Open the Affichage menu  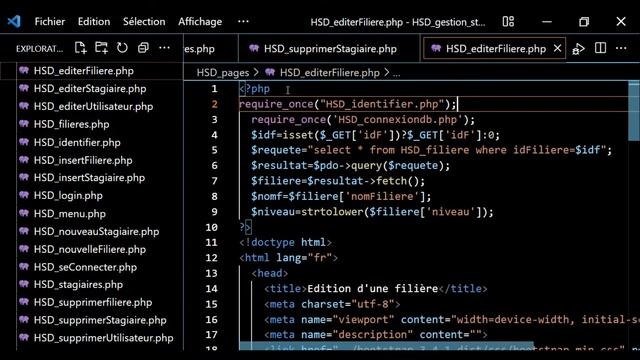(200, 22)
